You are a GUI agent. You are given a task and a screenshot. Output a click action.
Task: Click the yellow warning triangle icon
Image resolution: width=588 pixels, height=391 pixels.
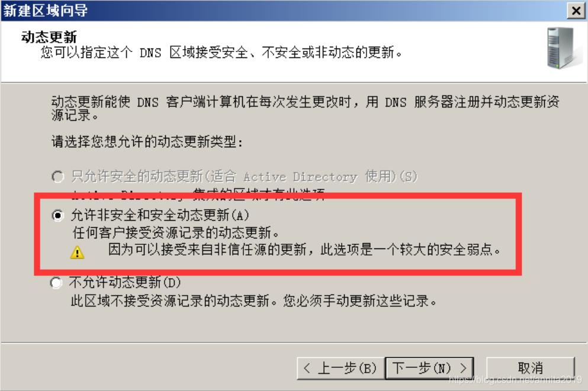pyautogui.click(x=77, y=252)
